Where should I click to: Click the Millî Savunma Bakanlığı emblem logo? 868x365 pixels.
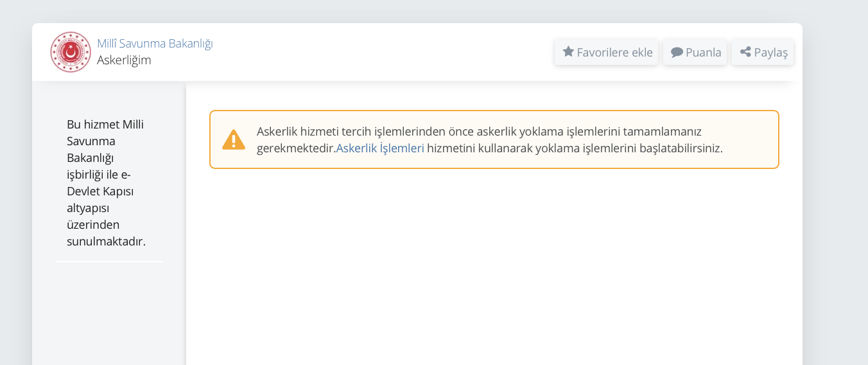click(71, 52)
